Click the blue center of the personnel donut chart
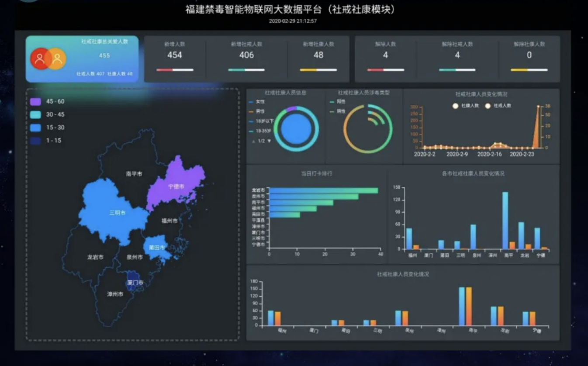Viewport: 588px width, 366px height. tap(296, 129)
